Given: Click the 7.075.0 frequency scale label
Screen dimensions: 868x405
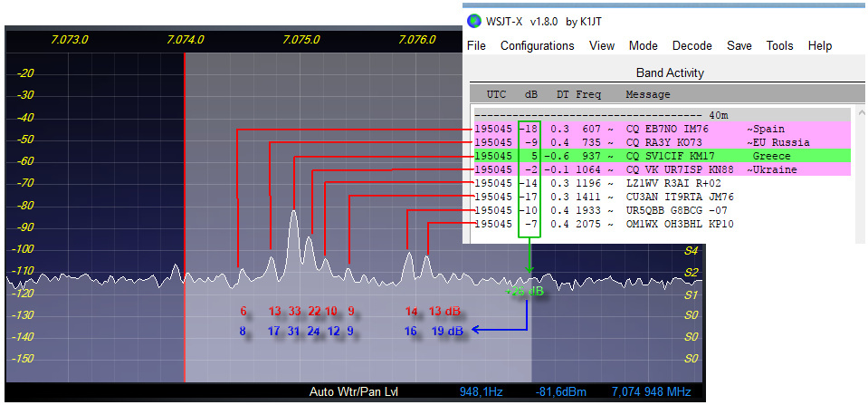Looking at the screenshot, I should [x=301, y=40].
